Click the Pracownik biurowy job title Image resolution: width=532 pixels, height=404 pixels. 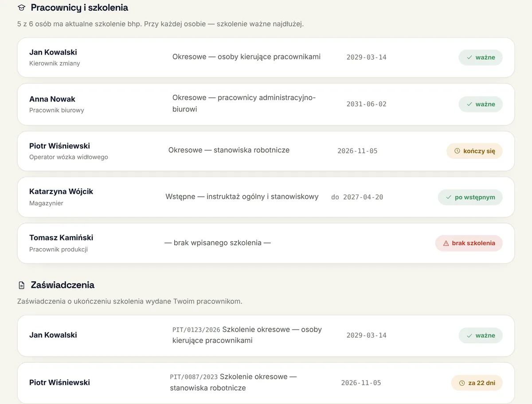(x=57, y=110)
